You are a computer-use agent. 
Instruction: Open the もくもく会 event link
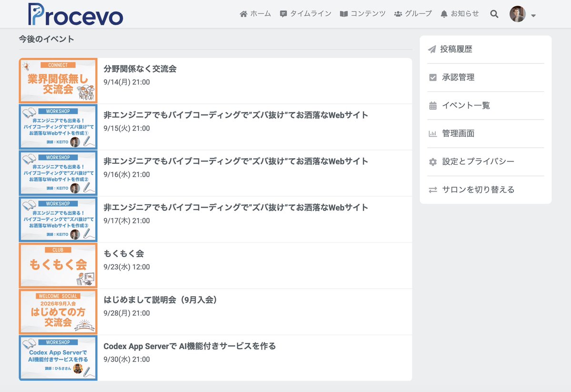coord(124,253)
